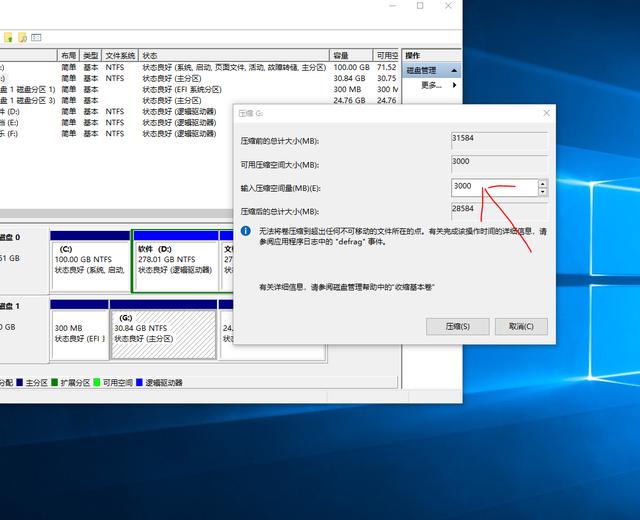Click the 压缩后的总计大小 field showing 28584

pyautogui.click(x=499, y=211)
